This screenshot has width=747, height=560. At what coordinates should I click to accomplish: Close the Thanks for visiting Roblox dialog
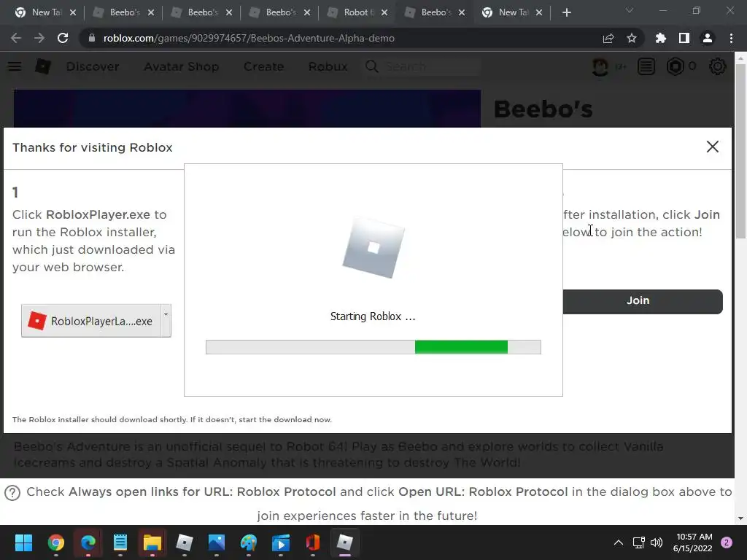pyautogui.click(x=712, y=147)
